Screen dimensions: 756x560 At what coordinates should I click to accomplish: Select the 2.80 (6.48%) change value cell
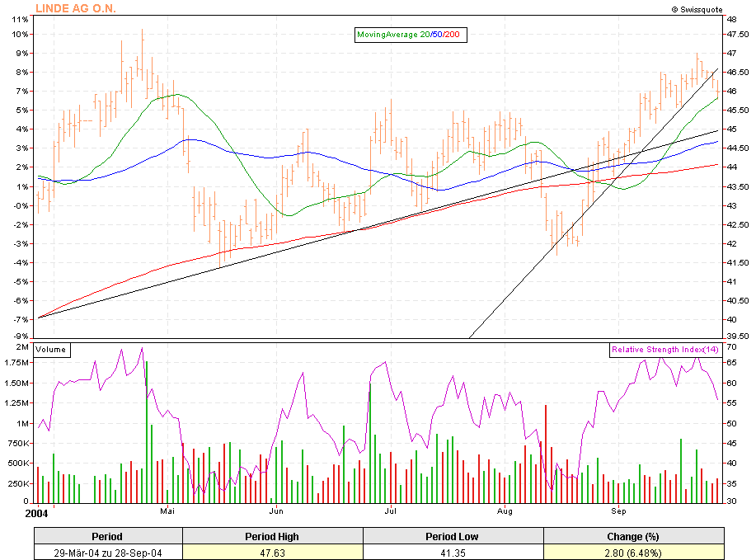tap(633, 552)
